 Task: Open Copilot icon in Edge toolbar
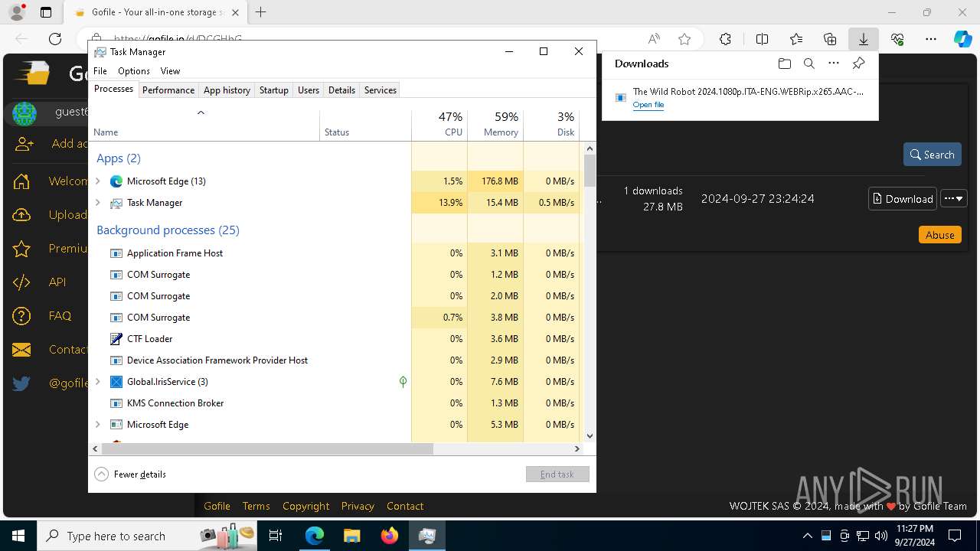click(x=963, y=39)
